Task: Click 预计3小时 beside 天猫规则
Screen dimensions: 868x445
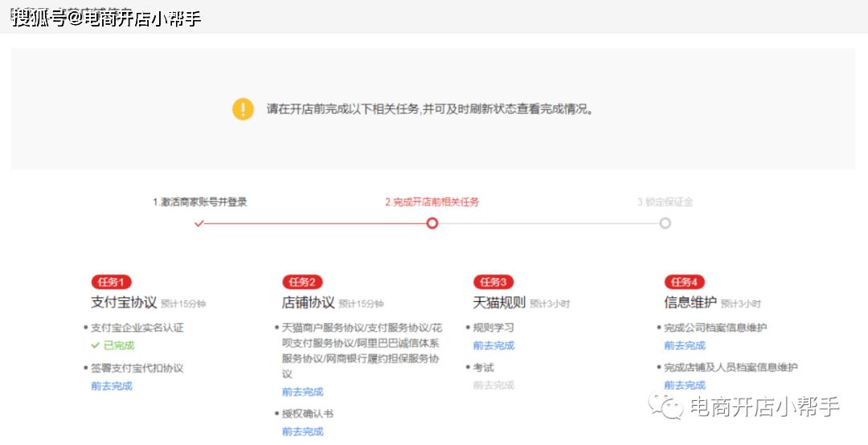Action: click(550, 304)
